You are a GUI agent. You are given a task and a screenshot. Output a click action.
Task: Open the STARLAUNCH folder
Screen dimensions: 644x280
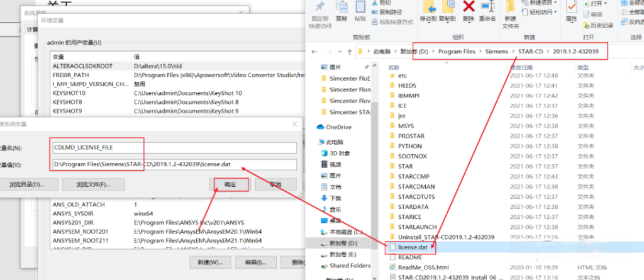coord(417,227)
